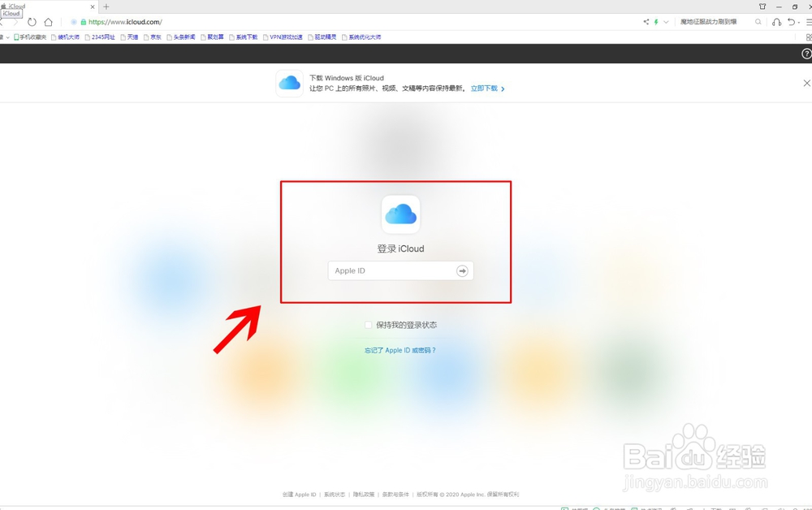Go to the browser home page icon

48,22
